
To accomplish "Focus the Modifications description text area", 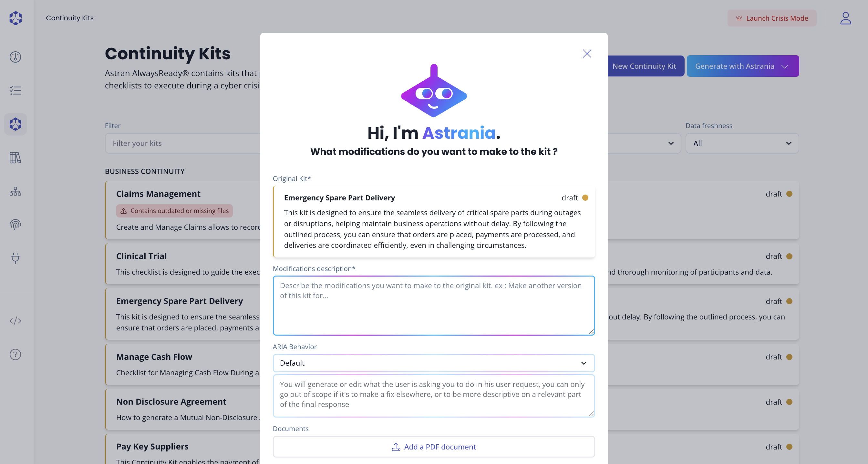I will (x=433, y=305).
